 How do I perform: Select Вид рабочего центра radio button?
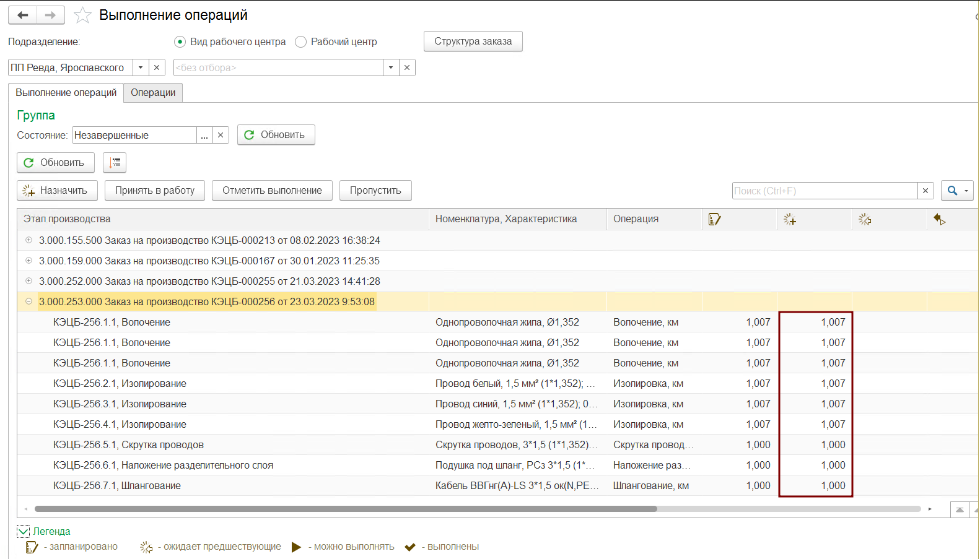point(180,41)
